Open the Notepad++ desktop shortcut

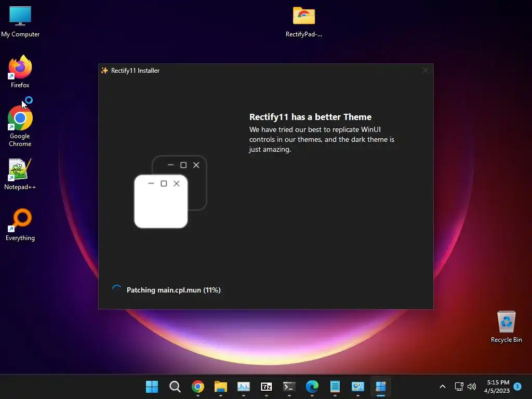[20, 174]
